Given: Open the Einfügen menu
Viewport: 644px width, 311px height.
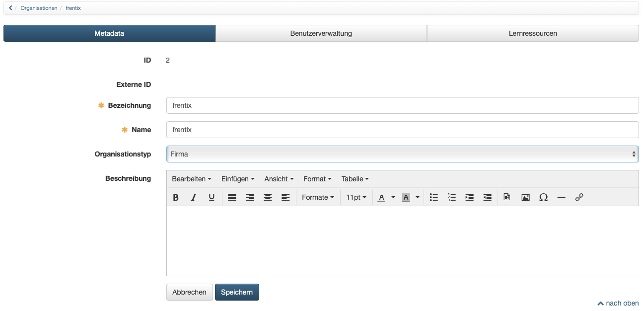Looking at the screenshot, I should coord(238,179).
